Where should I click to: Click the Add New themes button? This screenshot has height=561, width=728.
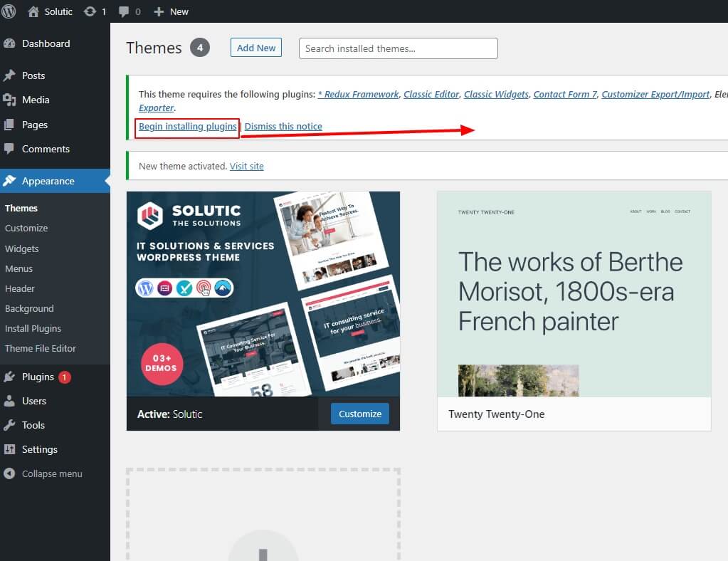coord(255,47)
